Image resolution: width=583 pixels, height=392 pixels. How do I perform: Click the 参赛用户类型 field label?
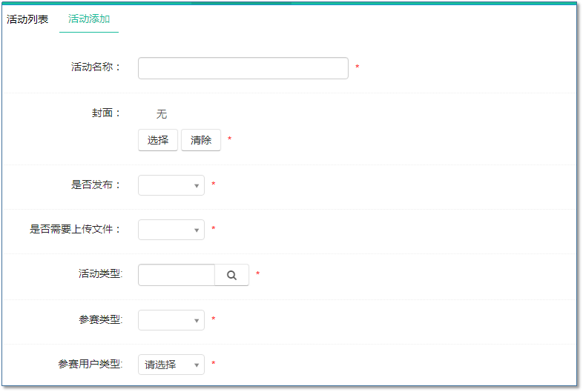pos(90,365)
